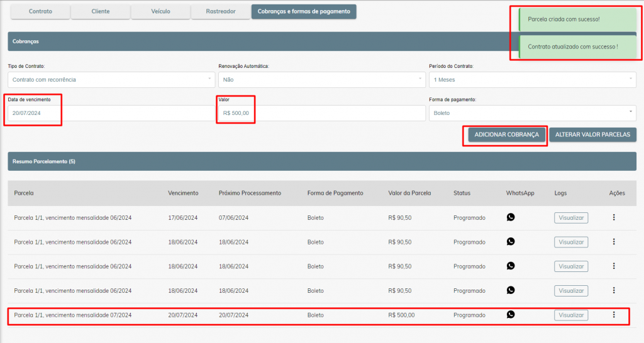Click Programado status in the 07/2024 row

coord(469,315)
